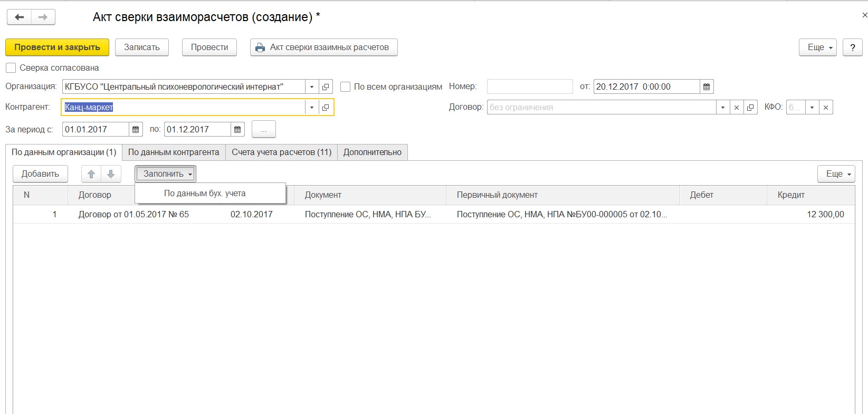Click the Первичный документ column header

(x=562, y=195)
